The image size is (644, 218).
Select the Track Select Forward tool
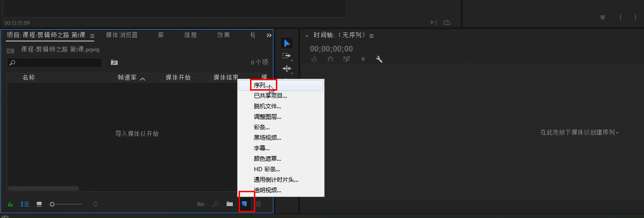click(x=286, y=56)
